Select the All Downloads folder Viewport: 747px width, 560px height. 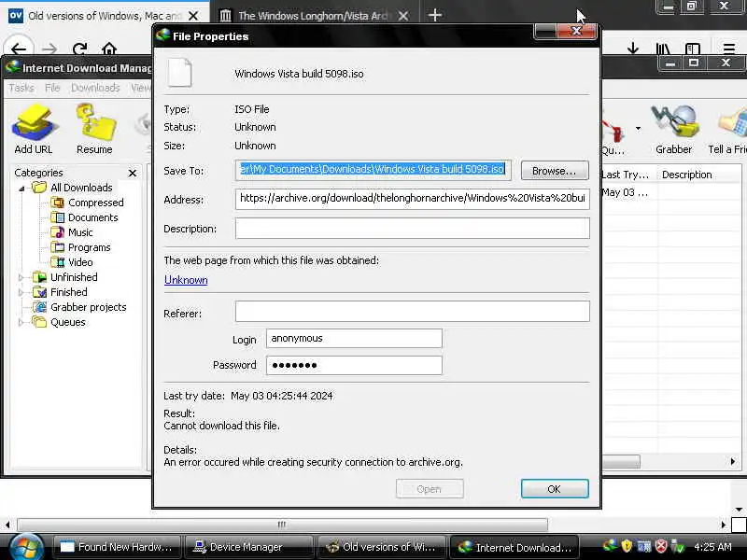click(81, 188)
